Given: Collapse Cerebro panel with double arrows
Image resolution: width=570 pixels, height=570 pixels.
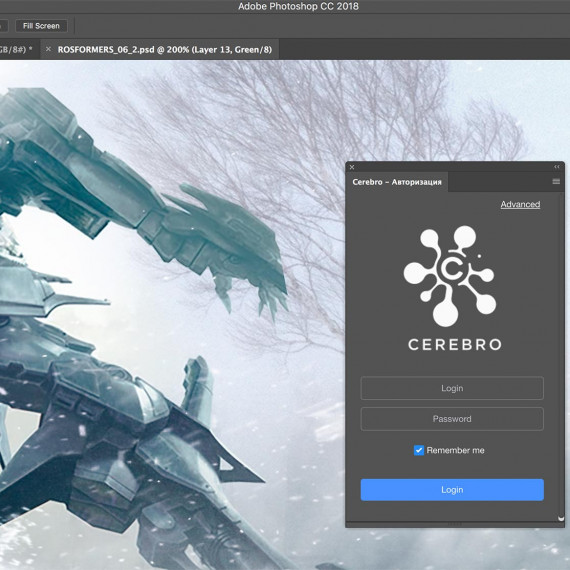Looking at the screenshot, I should (557, 167).
